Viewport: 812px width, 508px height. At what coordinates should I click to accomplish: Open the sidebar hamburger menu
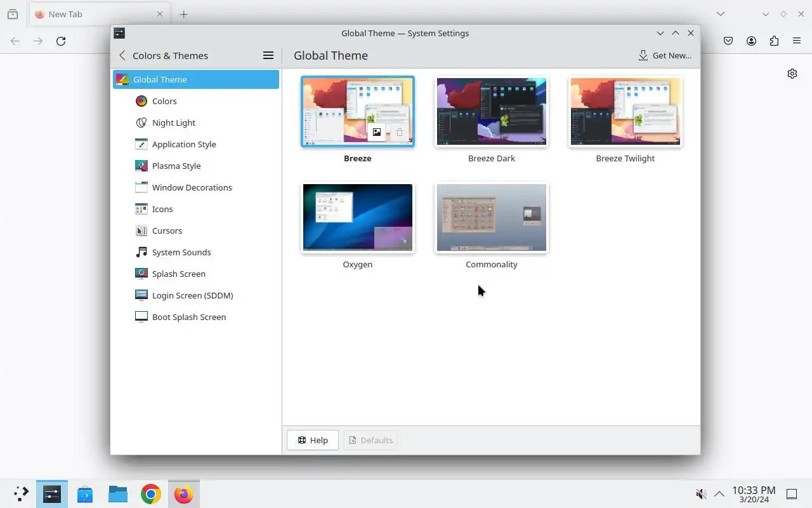coord(268,55)
